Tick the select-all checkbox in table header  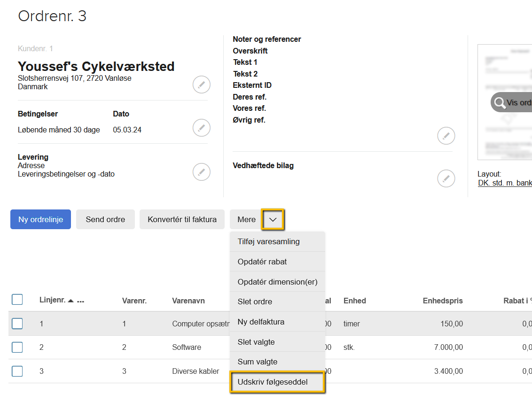17,300
